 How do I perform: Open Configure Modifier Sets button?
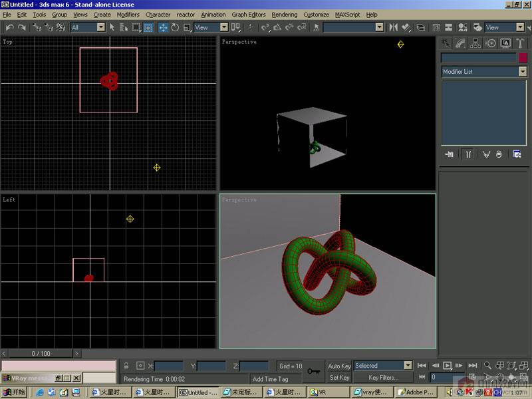pos(517,154)
